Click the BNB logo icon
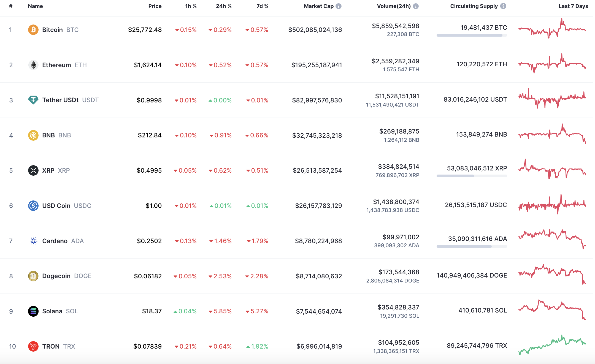Screen dimensions: 595x364 (33, 135)
